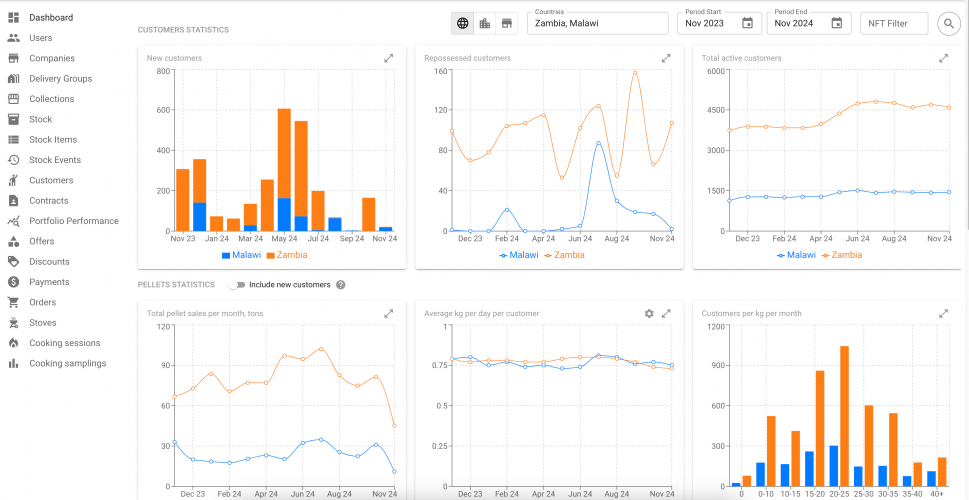Open the Period End calendar picker
This screenshot has height=500, width=969.
click(x=836, y=23)
